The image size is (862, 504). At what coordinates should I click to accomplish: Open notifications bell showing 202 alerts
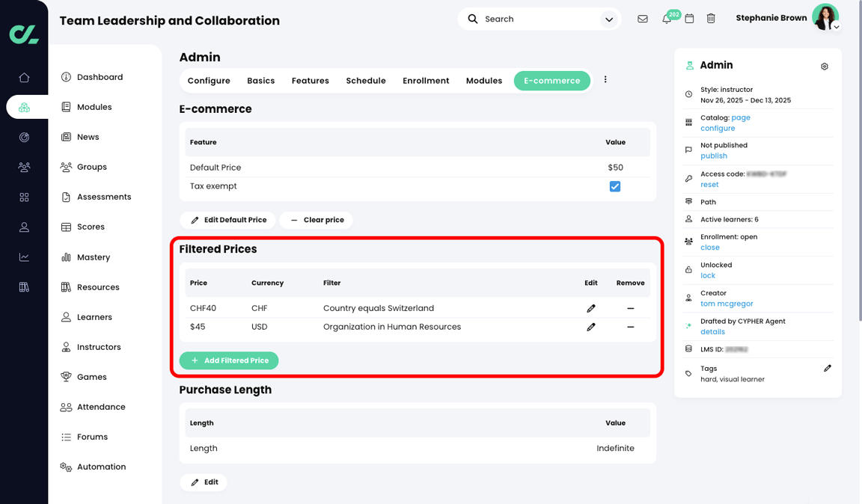(x=666, y=19)
